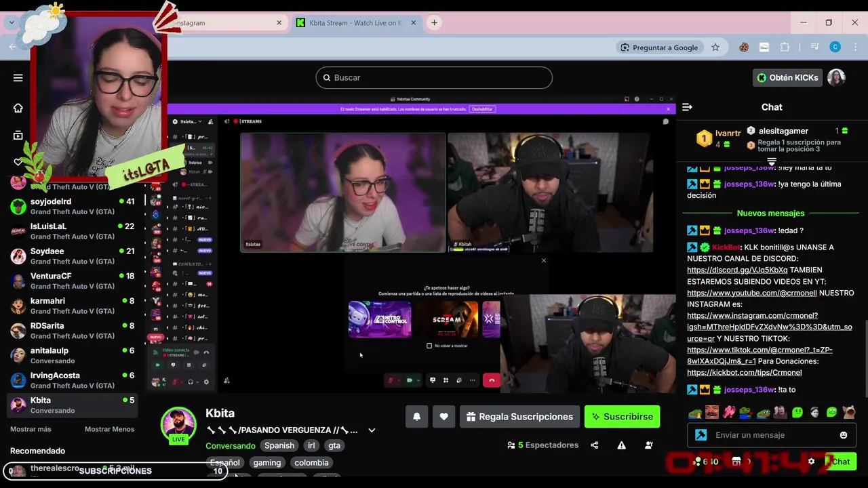This screenshot has height=488, width=868.
Task: Open soyjodelrd channel in sidebar
Action: 73,206
